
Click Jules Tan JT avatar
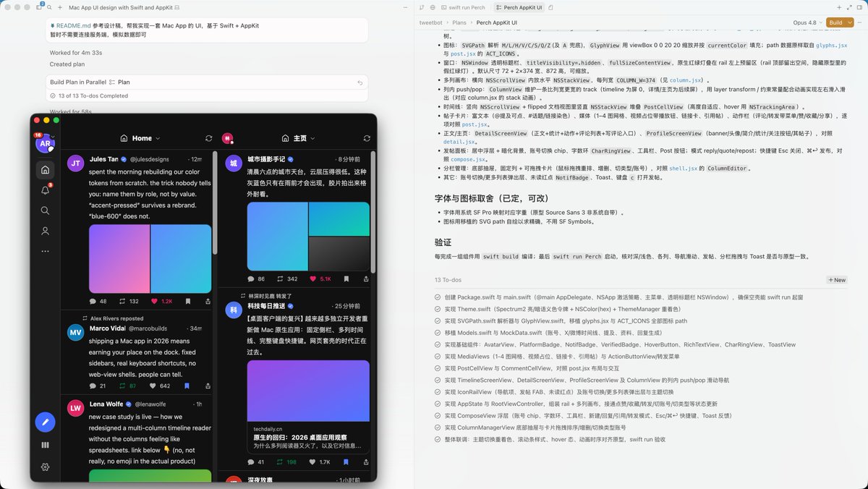point(75,163)
